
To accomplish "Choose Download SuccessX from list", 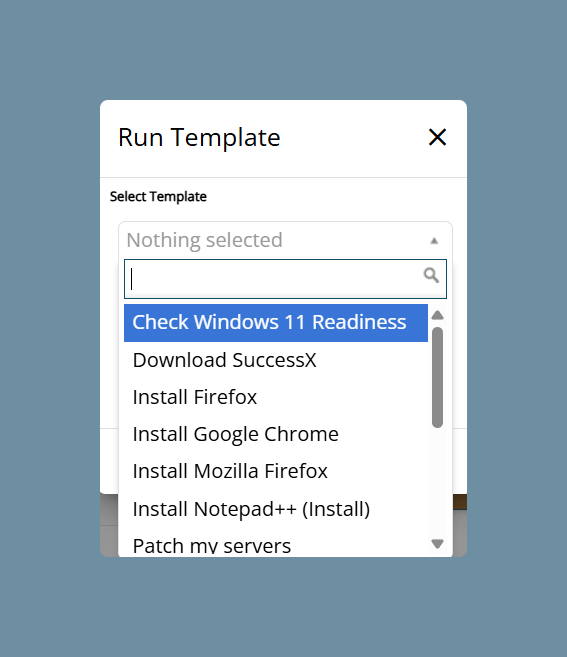I will coord(276,360).
